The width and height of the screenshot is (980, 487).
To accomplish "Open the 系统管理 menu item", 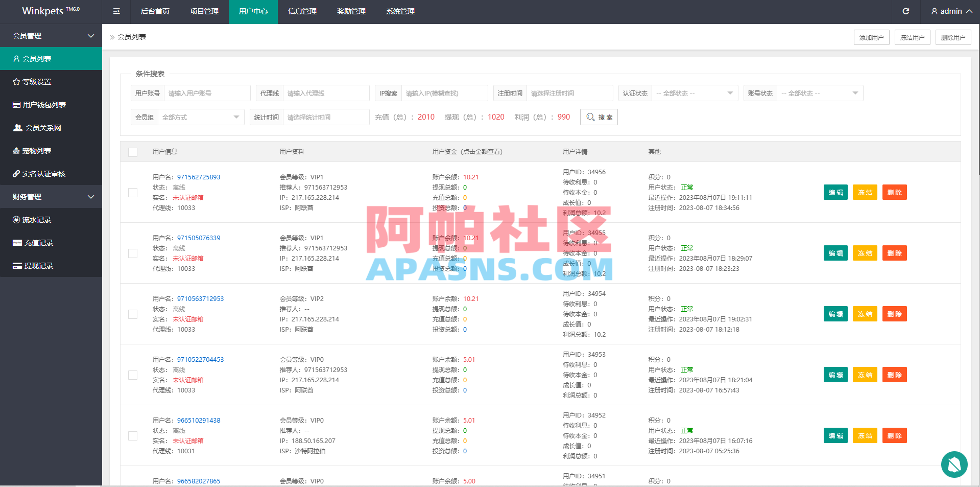I will (400, 11).
